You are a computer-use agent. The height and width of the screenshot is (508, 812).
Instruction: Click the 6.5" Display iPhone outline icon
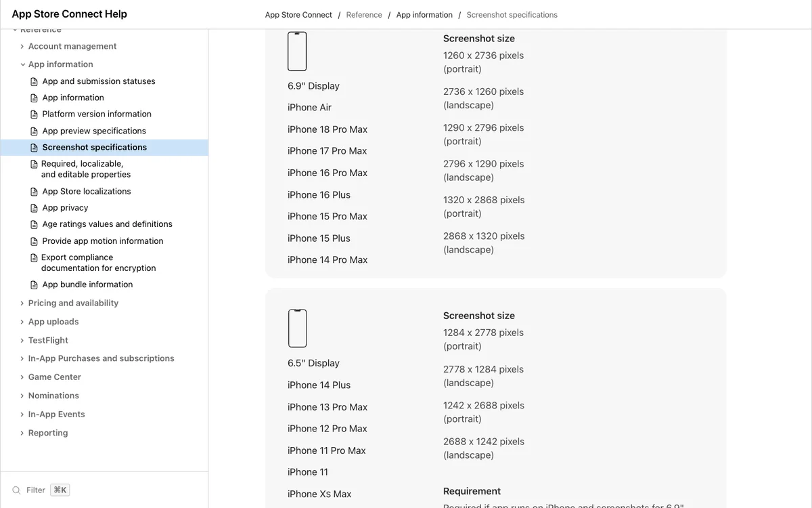tap(297, 329)
